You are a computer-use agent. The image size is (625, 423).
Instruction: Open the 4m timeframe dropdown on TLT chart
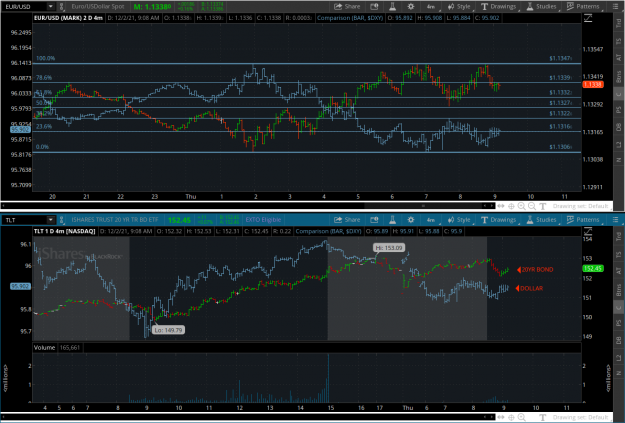431,220
